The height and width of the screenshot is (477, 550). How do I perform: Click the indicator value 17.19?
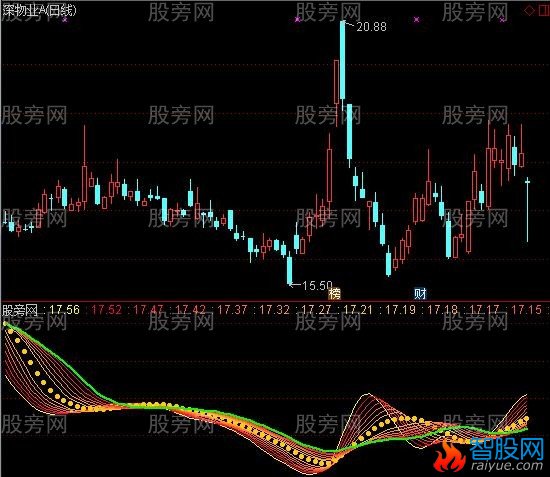(x=400, y=310)
